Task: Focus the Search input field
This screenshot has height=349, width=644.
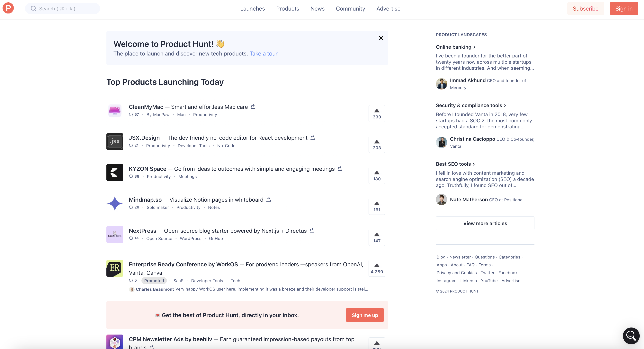Action: 62,9
